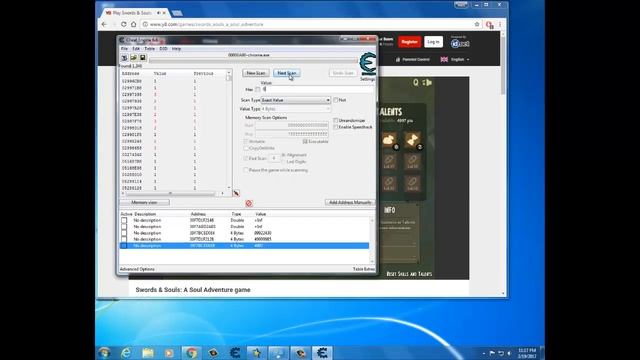Click Table Extras in Cheat Engine
Screen dimensions: 640x360
[x=364, y=269]
